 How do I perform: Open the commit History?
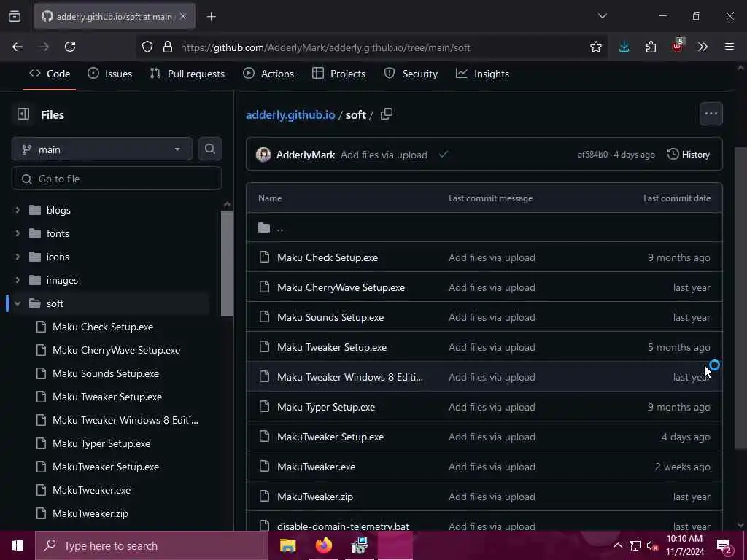689,155
